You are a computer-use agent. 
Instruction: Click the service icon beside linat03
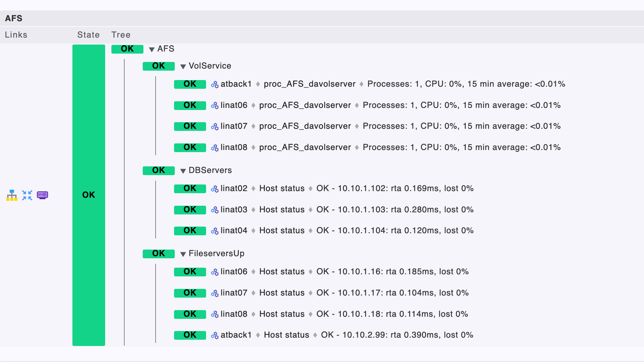click(215, 210)
